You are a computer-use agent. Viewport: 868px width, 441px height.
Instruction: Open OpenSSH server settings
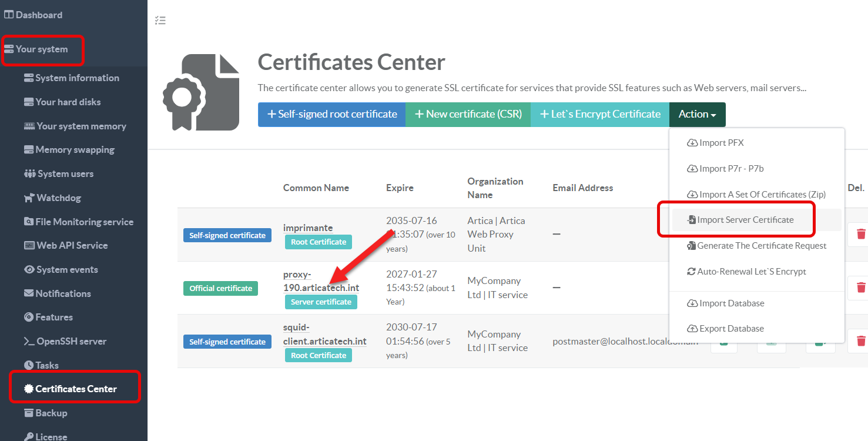pyautogui.click(x=71, y=341)
